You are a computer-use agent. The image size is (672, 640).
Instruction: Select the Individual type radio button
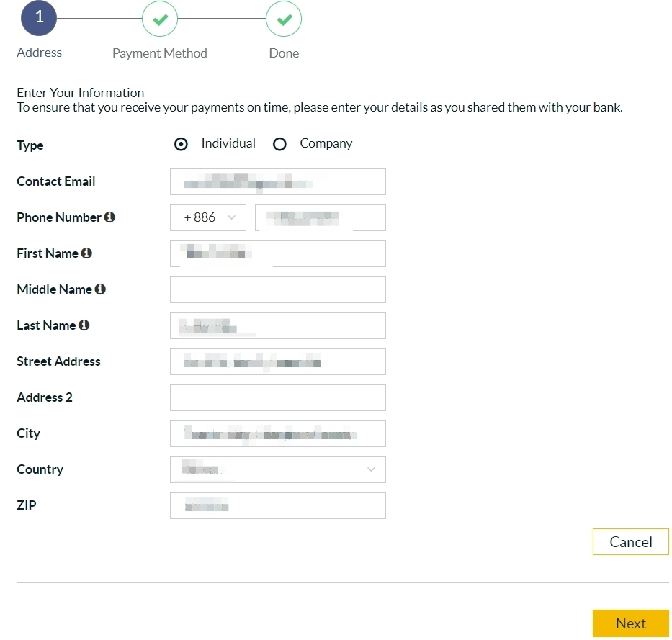pos(181,145)
